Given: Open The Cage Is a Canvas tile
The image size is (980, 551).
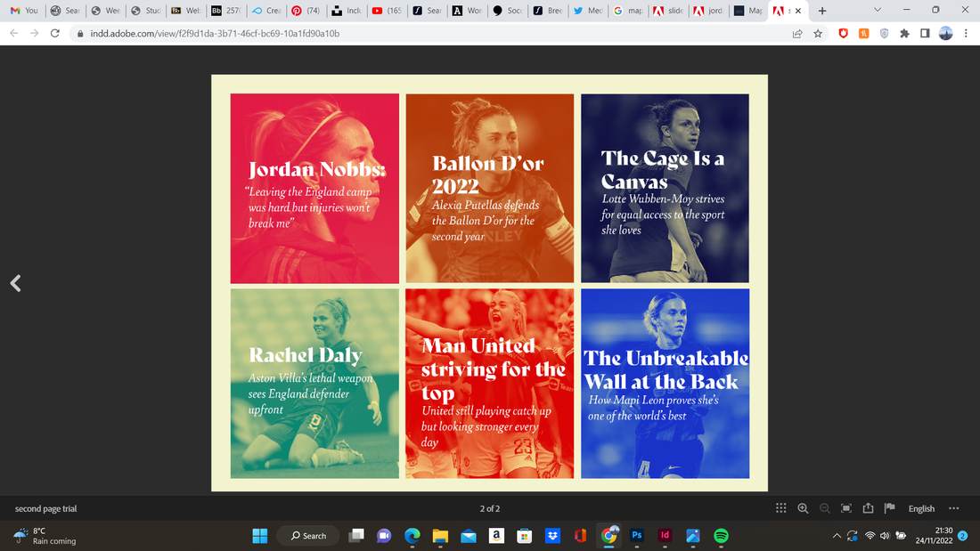Looking at the screenshot, I should pyautogui.click(x=665, y=189).
